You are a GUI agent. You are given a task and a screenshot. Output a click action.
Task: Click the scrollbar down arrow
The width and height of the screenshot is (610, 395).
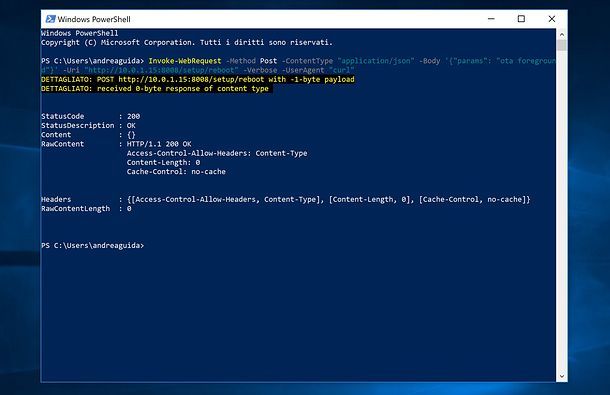click(561, 376)
